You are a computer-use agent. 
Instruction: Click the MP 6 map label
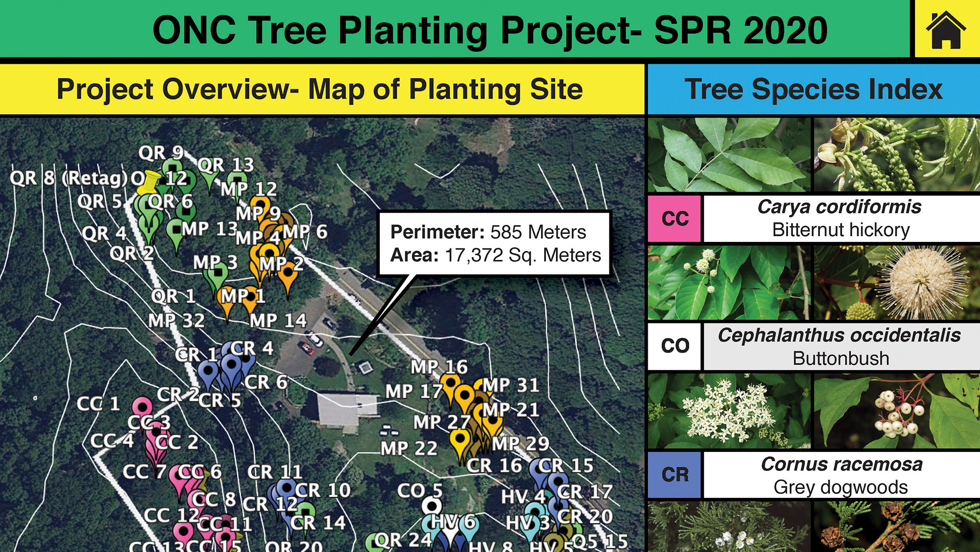coord(305,232)
